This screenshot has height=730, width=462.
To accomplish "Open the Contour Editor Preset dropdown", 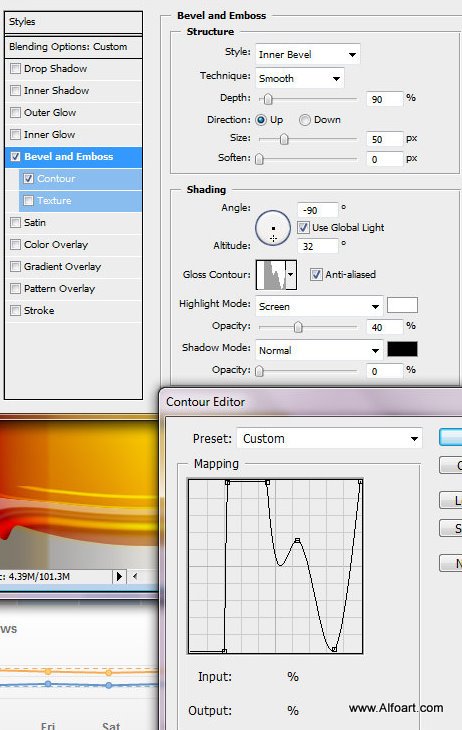I will (329, 439).
